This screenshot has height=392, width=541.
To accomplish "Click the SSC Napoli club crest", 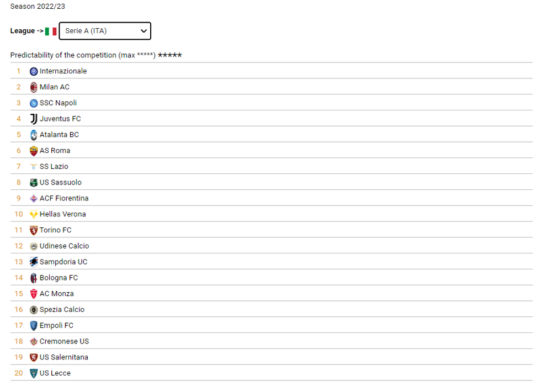I will coord(34,103).
